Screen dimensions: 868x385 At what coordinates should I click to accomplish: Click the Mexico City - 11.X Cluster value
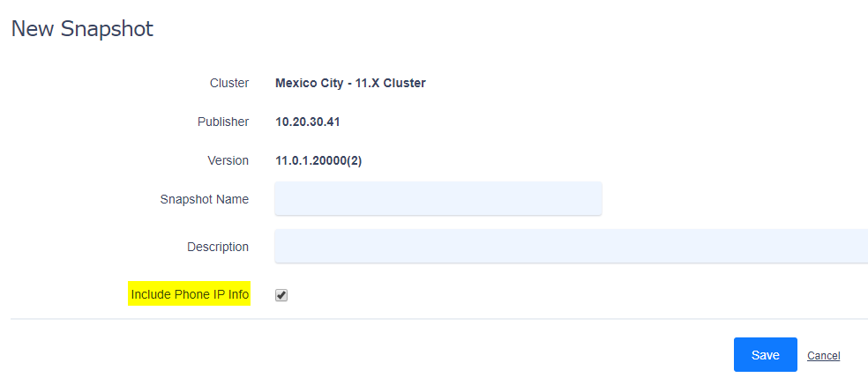point(350,84)
